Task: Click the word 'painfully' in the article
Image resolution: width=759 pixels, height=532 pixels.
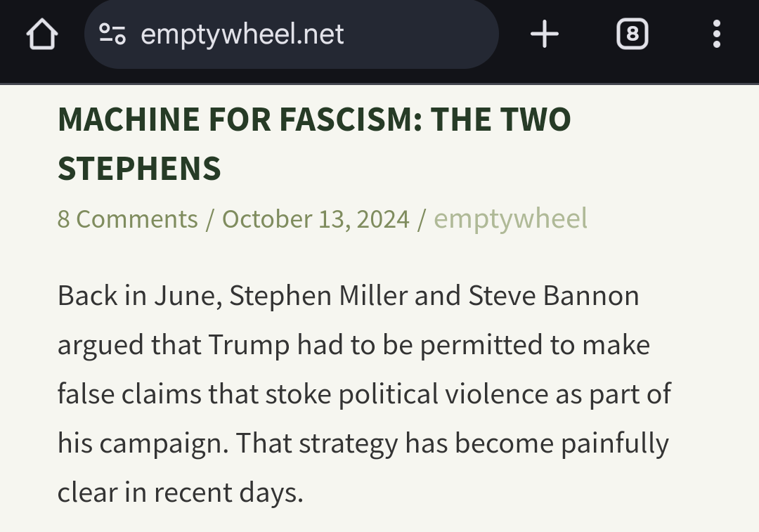Action: pos(615,443)
